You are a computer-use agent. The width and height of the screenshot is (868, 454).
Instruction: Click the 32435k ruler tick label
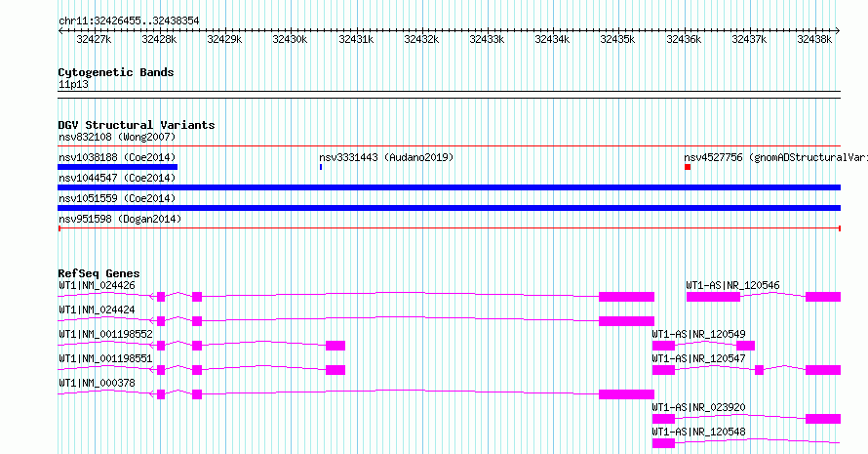(617, 39)
